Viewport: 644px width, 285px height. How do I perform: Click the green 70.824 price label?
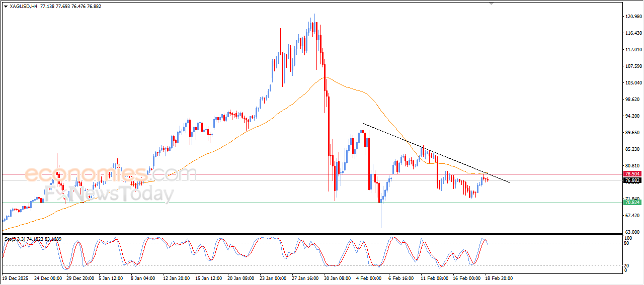632,202
